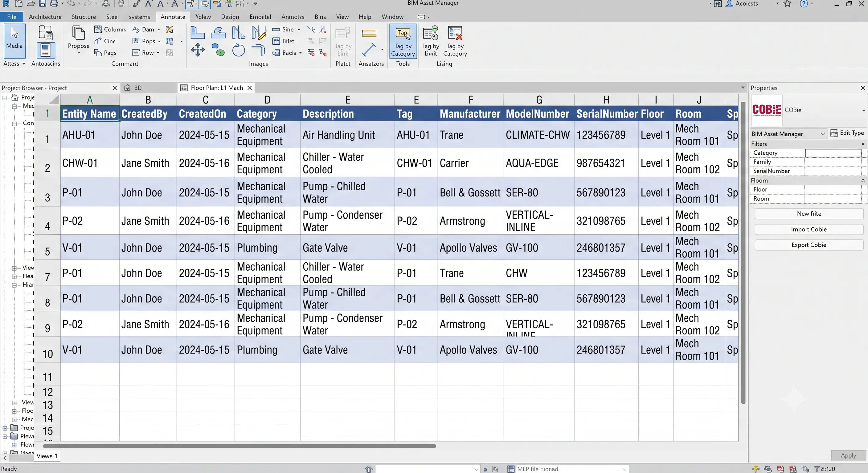Open a file with the folder icon

coord(31,4)
